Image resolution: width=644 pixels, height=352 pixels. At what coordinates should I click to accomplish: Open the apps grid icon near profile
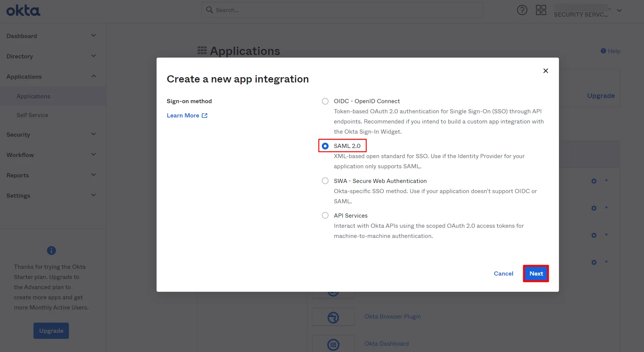[x=541, y=10]
